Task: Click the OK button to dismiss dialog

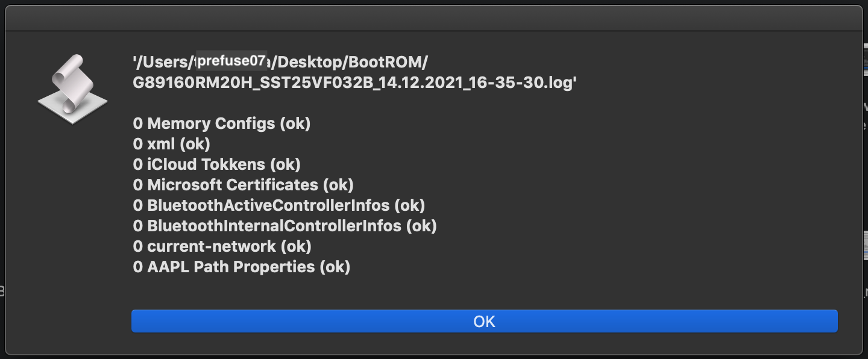Action: coord(484,321)
